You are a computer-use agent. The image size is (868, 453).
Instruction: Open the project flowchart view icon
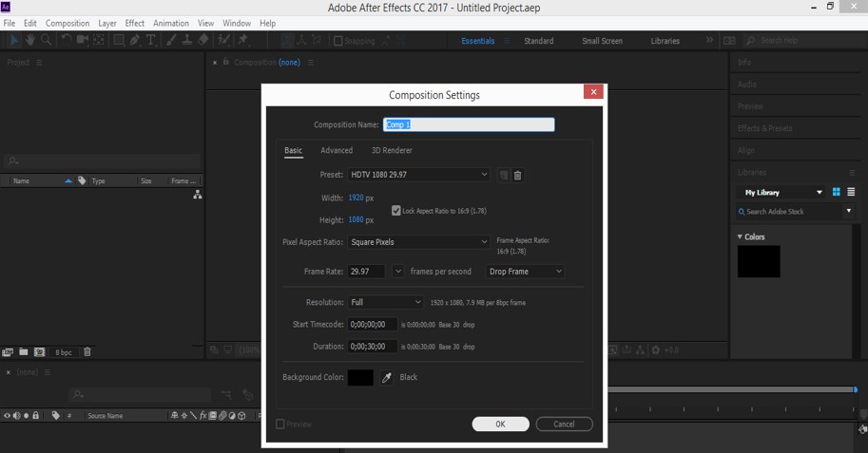197,195
